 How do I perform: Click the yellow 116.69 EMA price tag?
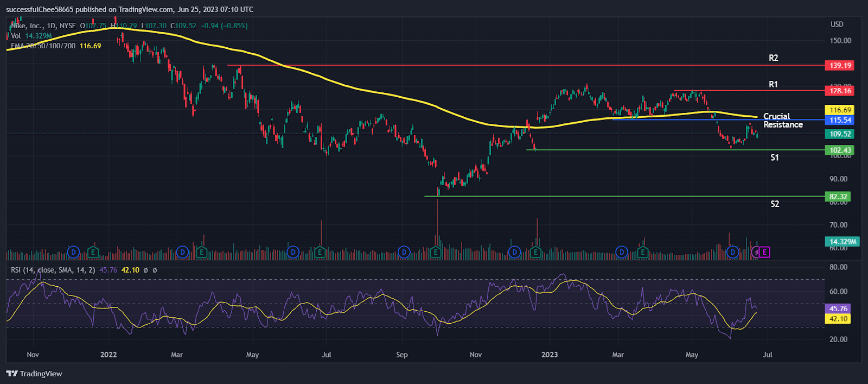click(x=840, y=110)
